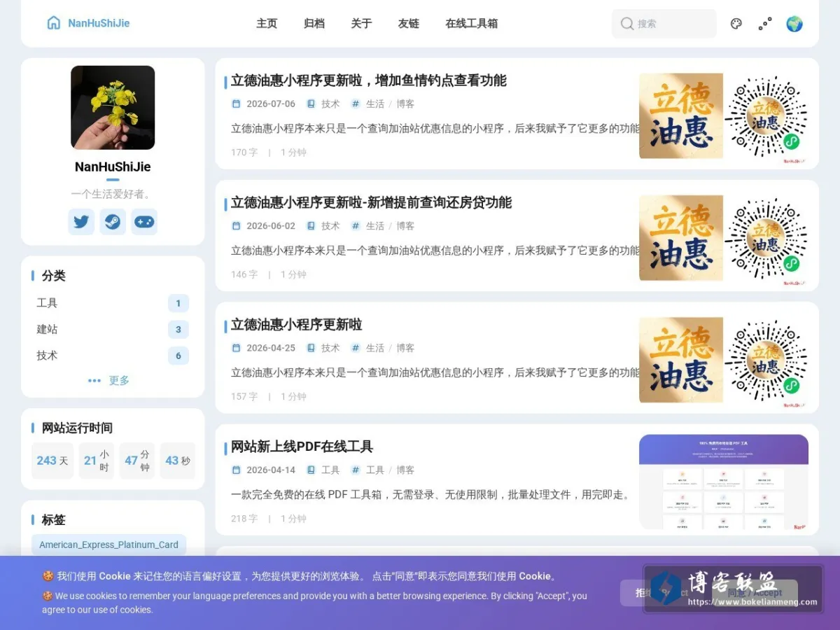Click the 立德油惠 thumbnail of 2026-06-02 post
This screenshot has width=840, height=630.
[724, 238]
